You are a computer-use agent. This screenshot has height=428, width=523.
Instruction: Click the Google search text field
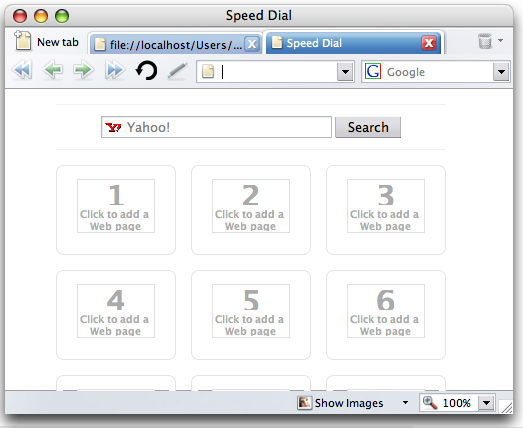437,71
